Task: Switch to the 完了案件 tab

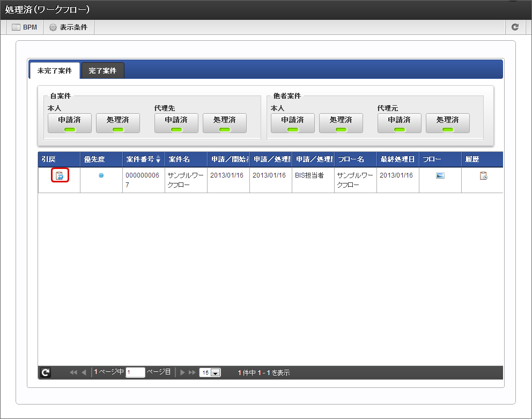Action: pyautogui.click(x=102, y=71)
